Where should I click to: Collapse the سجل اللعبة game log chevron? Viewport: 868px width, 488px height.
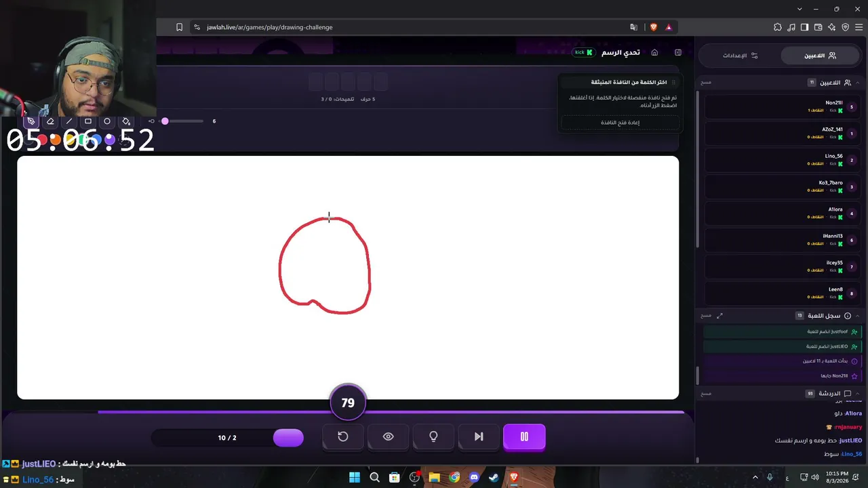coord(858,316)
